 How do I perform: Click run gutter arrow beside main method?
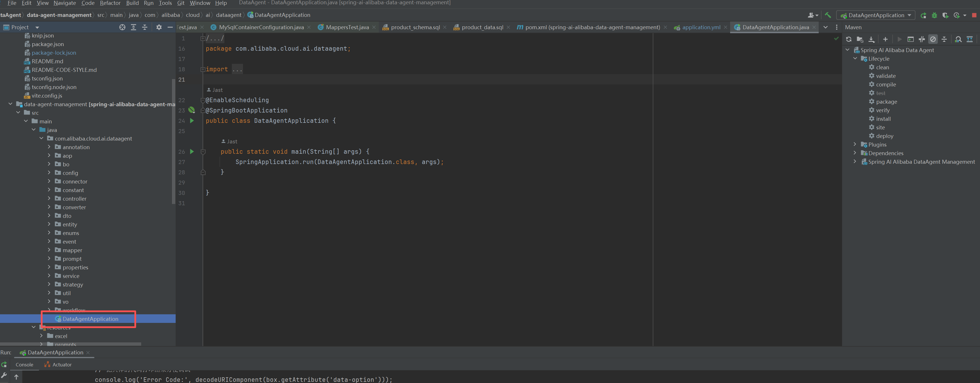click(192, 151)
